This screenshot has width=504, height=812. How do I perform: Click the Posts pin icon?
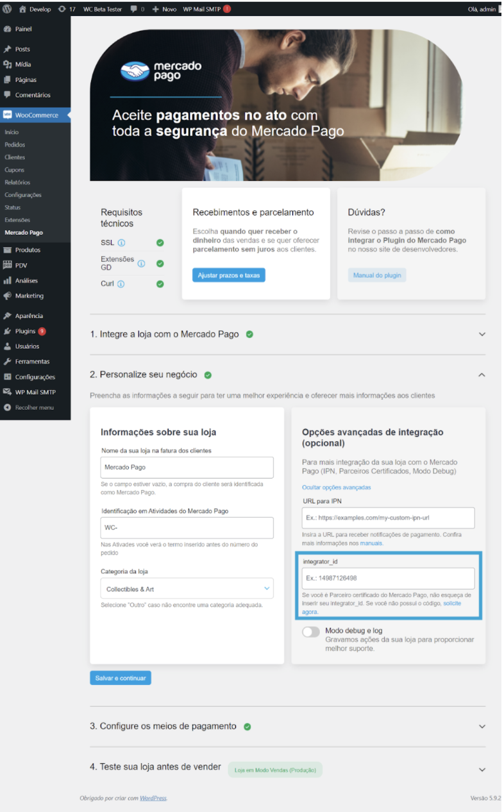point(7,49)
